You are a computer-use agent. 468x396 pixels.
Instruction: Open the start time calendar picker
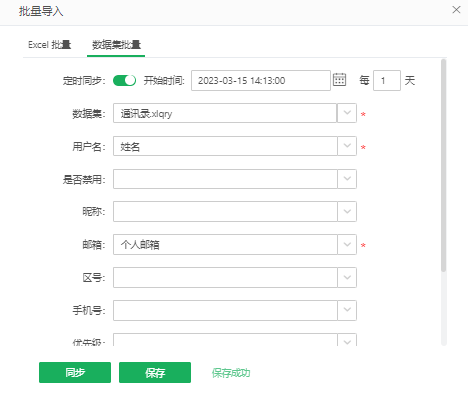pos(339,80)
